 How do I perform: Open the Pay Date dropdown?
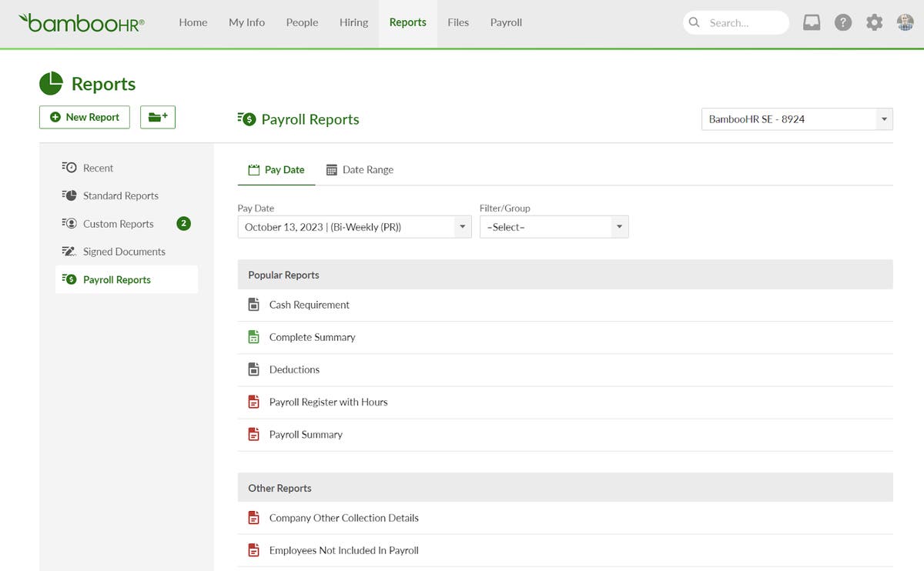tap(354, 226)
